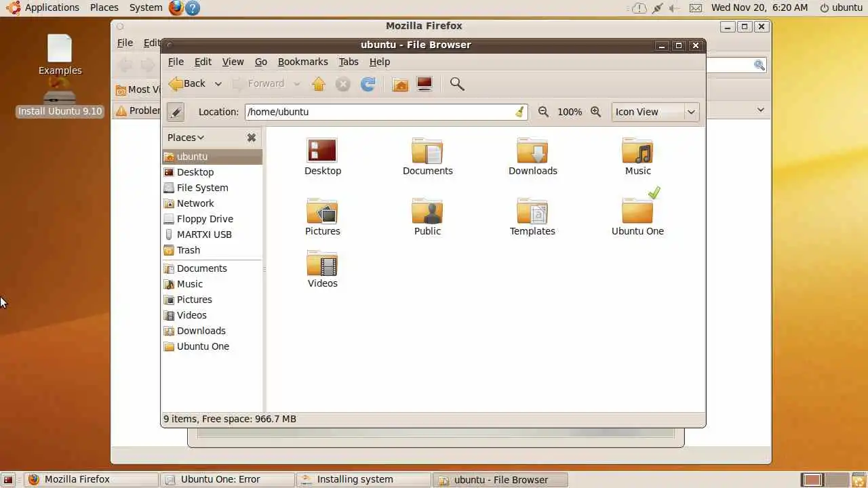The image size is (868, 488).
Task: Open the Icon View mode dropdown
Action: click(x=655, y=112)
